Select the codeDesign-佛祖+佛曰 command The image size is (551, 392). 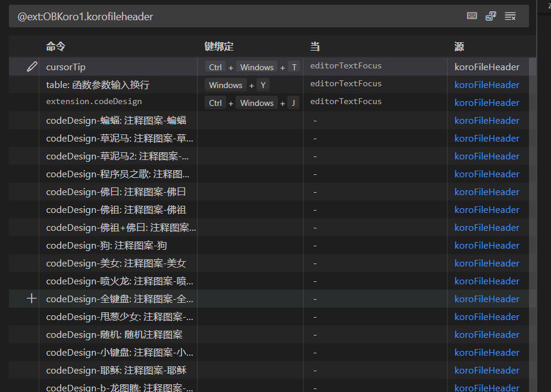coord(121,228)
